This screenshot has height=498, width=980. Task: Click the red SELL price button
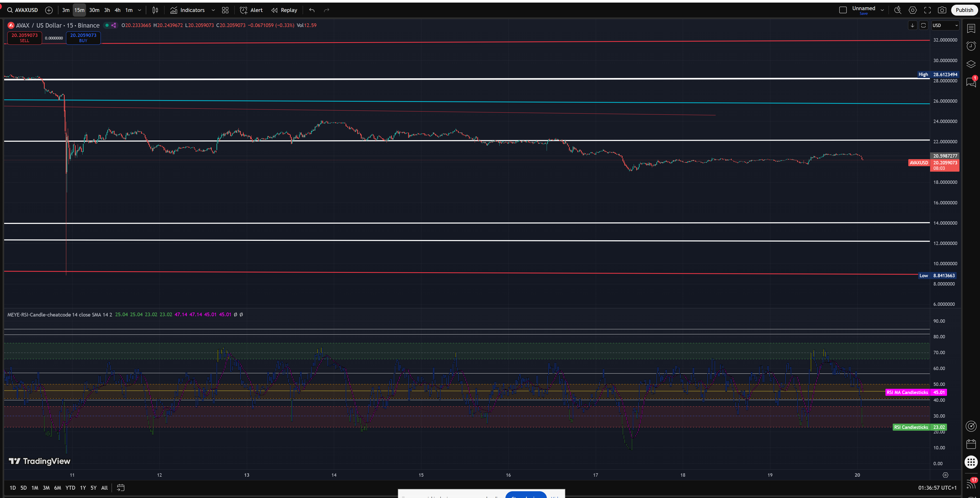[25, 38]
